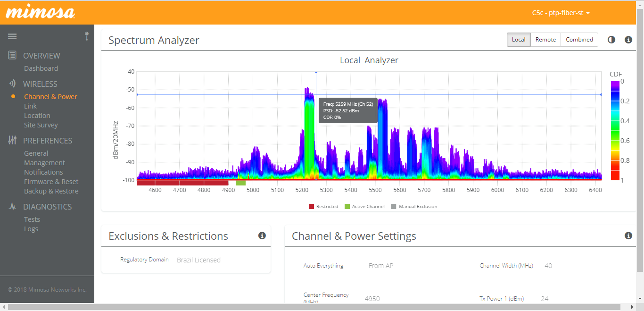
Task: Click the OVERVIEW section heading
Action: (x=41, y=56)
